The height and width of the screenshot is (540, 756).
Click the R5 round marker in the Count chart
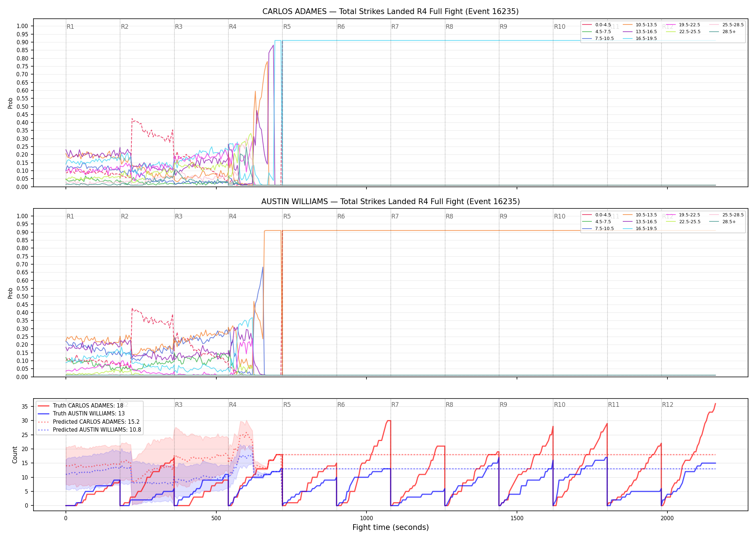pos(287,405)
